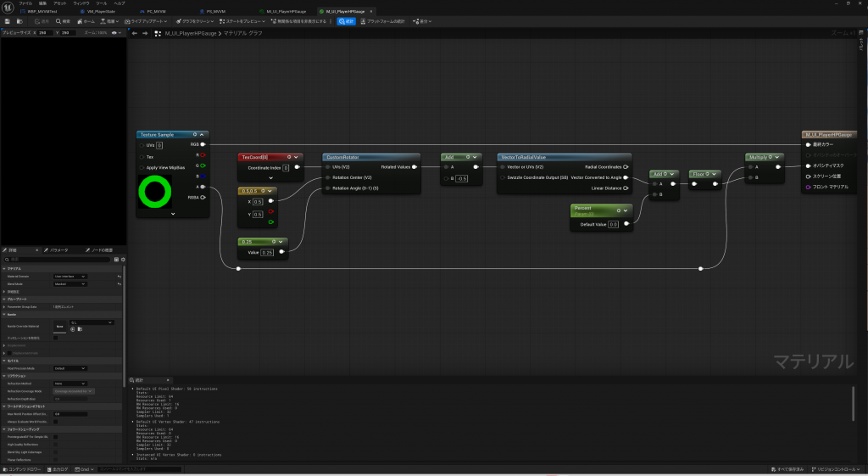Screen dimensions: 868x476
Task: Open the Float Precision Mode dropdown
Action: [x=70, y=368]
